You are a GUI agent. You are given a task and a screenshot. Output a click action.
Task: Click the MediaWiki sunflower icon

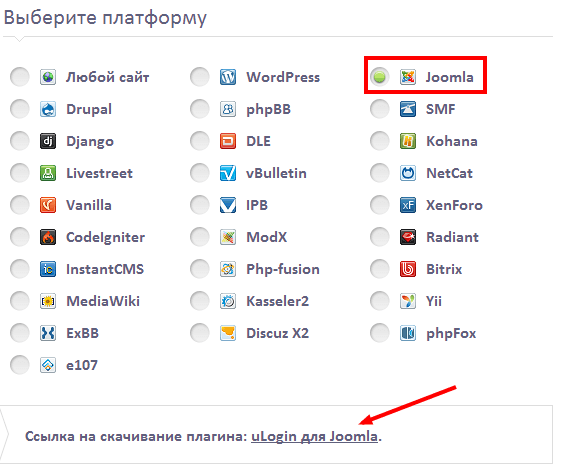click(48, 301)
